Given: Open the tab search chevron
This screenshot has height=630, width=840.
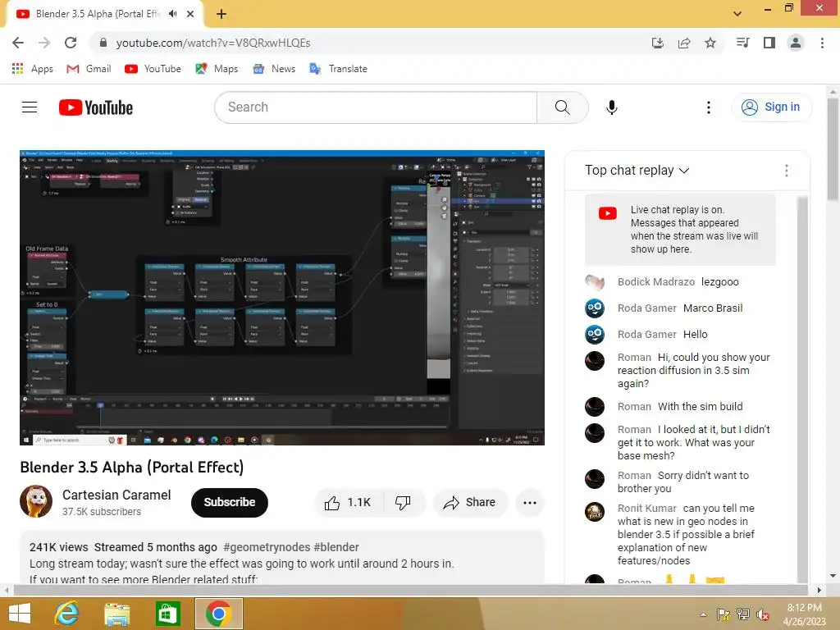Looking at the screenshot, I should tap(737, 14).
